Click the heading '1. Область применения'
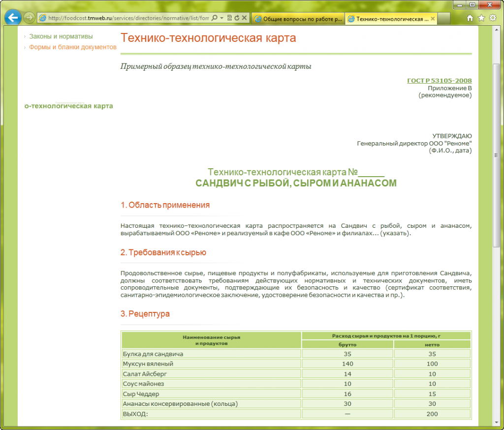This screenshot has width=504, height=430. click(x=165, y=205)
